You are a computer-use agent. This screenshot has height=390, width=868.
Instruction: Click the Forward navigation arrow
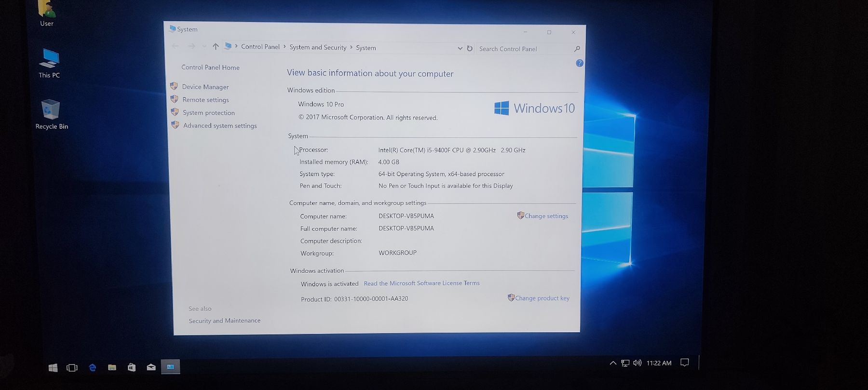click(x=191, y=46)
